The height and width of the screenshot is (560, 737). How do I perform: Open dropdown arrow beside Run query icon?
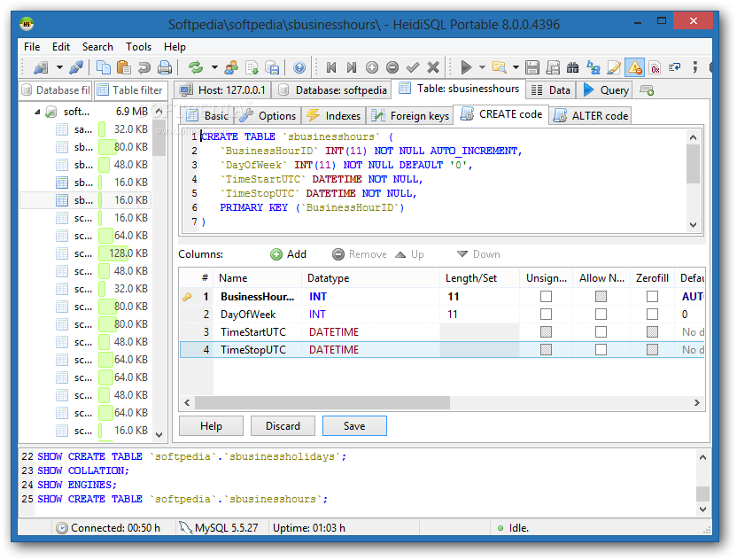click(x=482, y=67)
